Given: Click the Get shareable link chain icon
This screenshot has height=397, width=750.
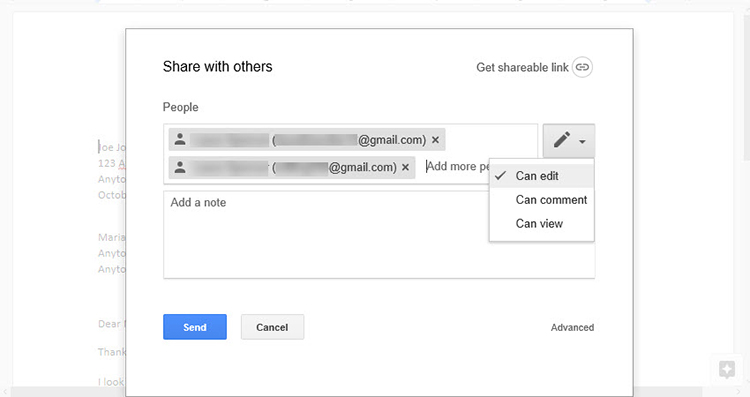Looking at the screenshot, I should pyautogui.click(x=582, y=67).
